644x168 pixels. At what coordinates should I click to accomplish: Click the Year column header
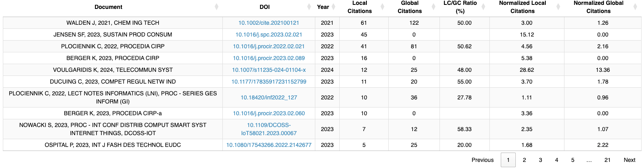point(323,7)
